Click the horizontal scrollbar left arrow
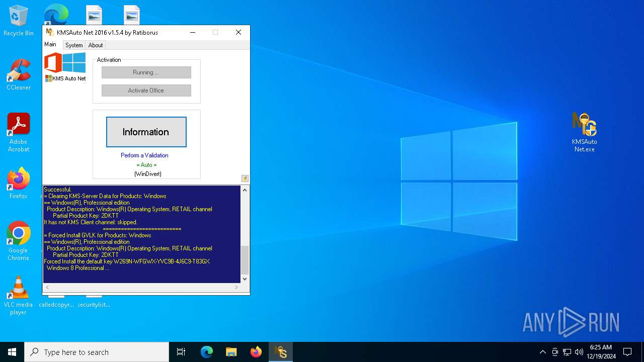Screen dimensions: 644x362 (48, 288)
